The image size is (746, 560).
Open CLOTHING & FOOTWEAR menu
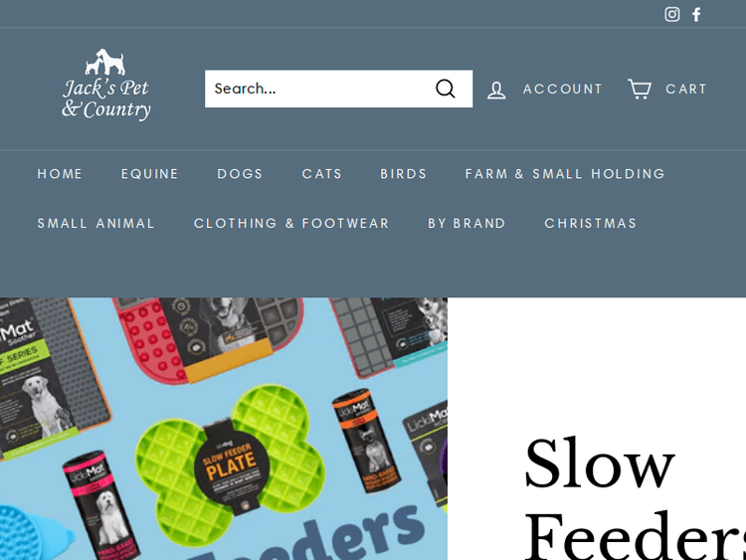pyautogui.click(x=291, y=223)
